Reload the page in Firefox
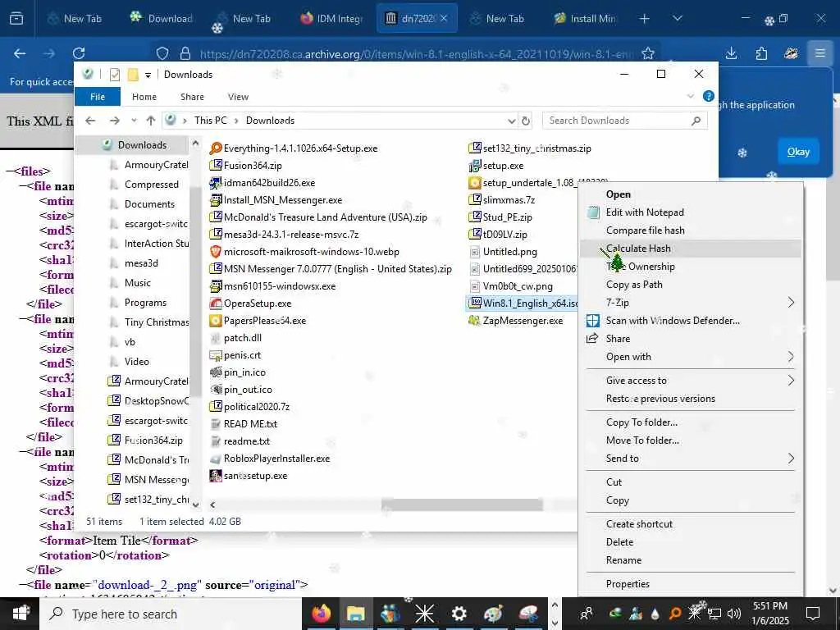 79,53
